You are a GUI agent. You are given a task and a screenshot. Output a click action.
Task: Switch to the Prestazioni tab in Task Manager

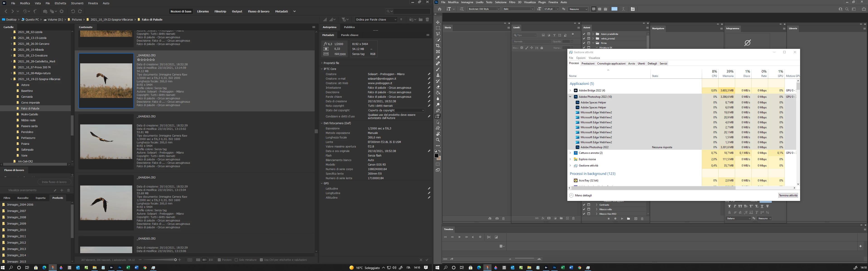tap(588, 64)
